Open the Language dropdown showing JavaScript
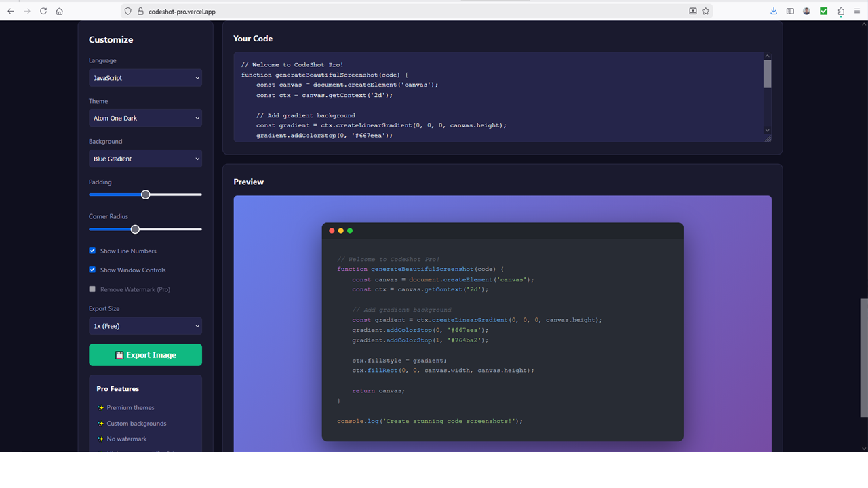This screenshot has height=488, width=868. click(x=145, y=77)
